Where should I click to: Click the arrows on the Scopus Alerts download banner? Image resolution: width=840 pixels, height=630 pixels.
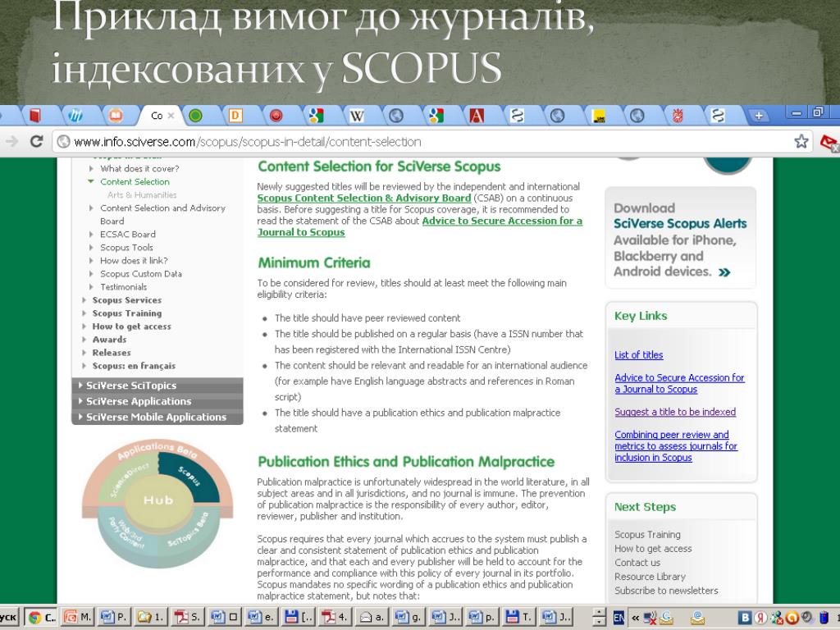(724, 272)
